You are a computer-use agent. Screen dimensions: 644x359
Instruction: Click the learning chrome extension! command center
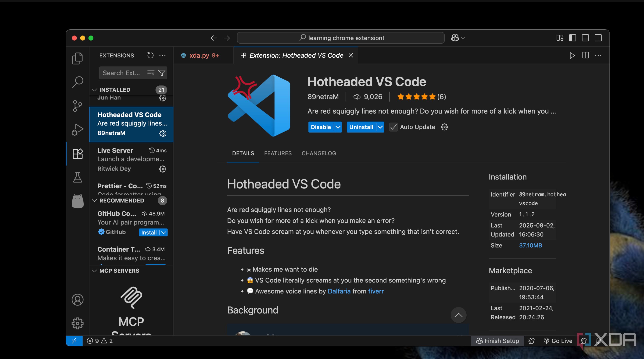pyautogui.click(x=341, y=38)
